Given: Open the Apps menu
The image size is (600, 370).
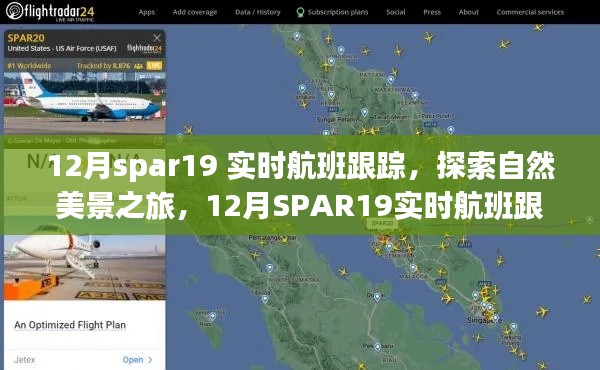Looking at the screenshot, I should tap(147, 12).
